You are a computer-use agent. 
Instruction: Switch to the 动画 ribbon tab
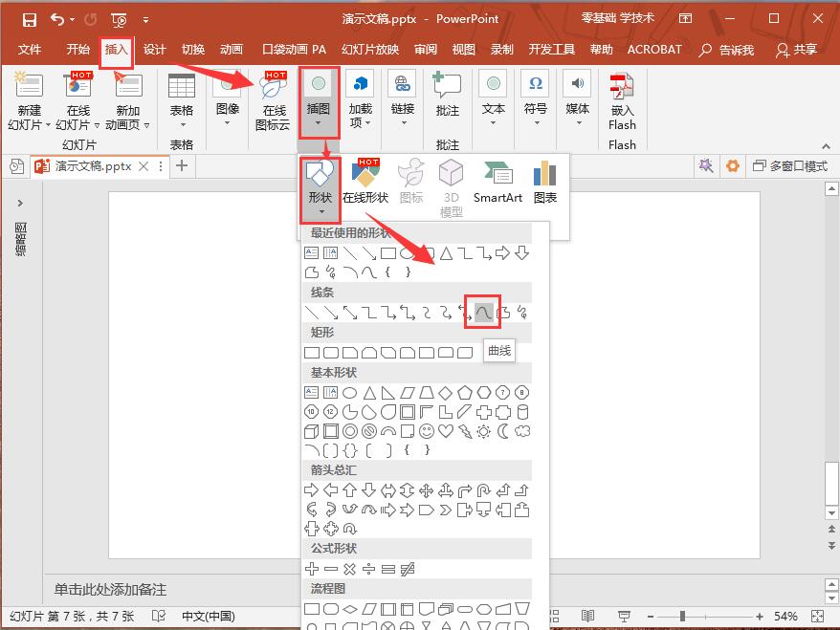click(232, 50)
